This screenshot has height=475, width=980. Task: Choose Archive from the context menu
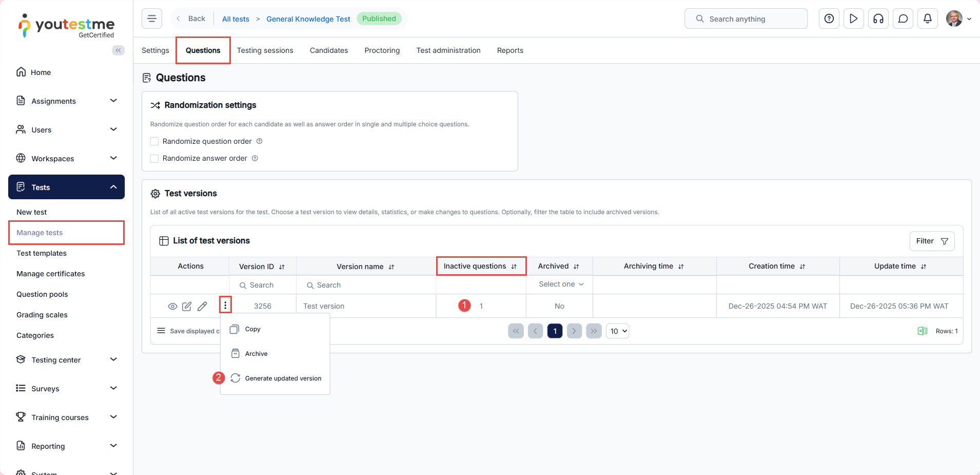click(256, 354)
